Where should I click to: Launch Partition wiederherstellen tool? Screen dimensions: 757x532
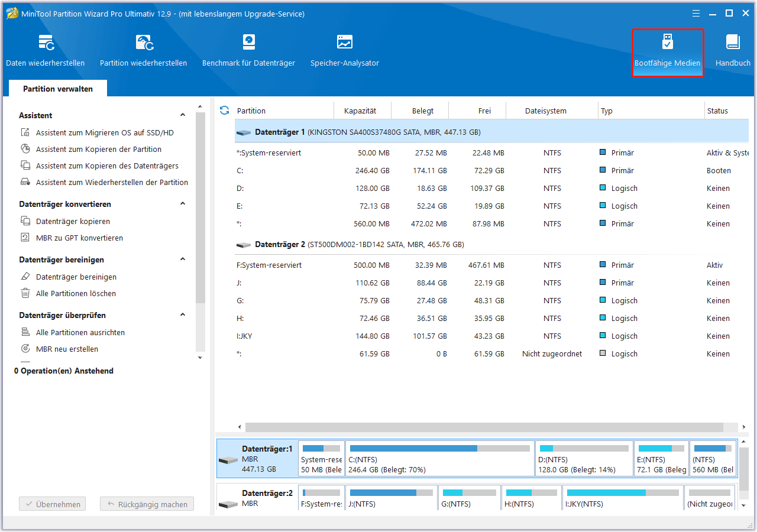click(x=144, y=51)
